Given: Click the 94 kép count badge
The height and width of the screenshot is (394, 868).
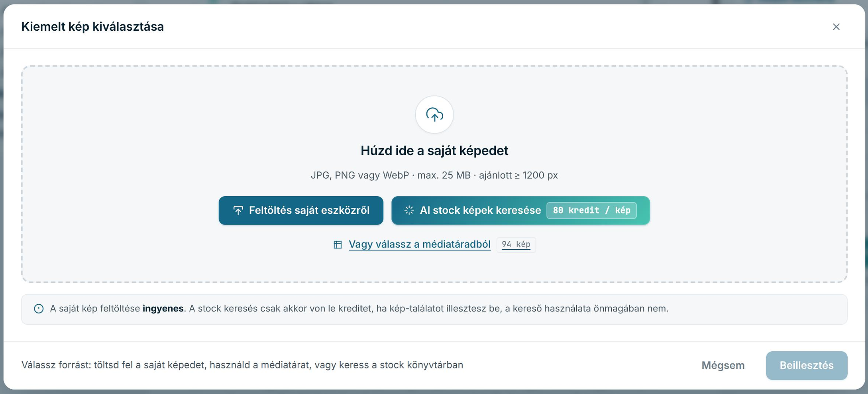Looking at the screenshot, I should 516,244.
